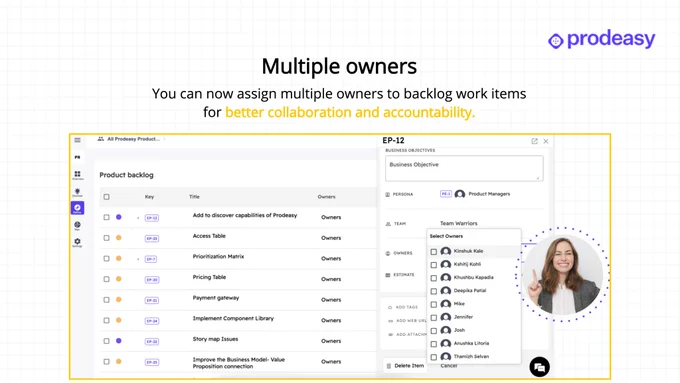The width and height of the screenshot is (680, 383).
Task: Click the ADD ATTACHMENT link
Action: point(408,335)
